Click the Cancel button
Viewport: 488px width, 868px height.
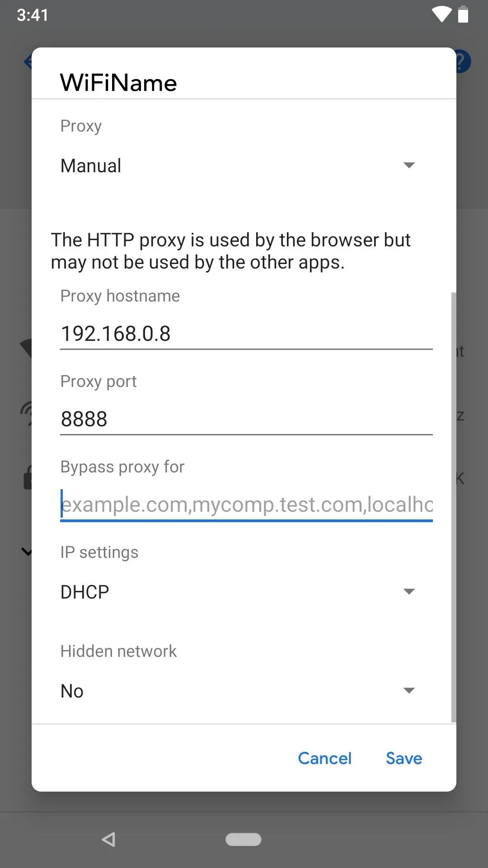coord(324,758)
